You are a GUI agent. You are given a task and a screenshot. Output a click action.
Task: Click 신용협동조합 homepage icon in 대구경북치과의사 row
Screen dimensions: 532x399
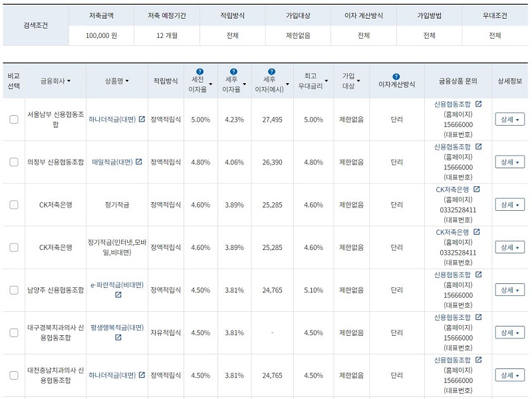478,317
